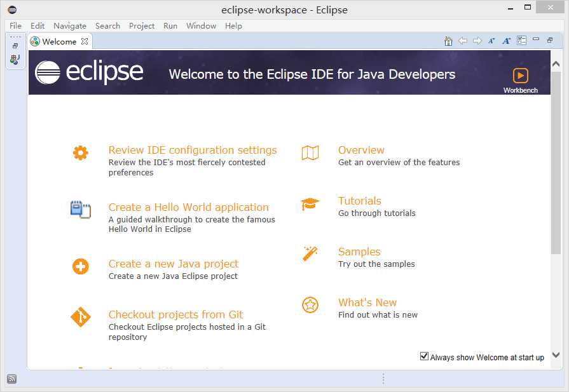
Task: Select the Welcome tab
Action: click(60, 41)
